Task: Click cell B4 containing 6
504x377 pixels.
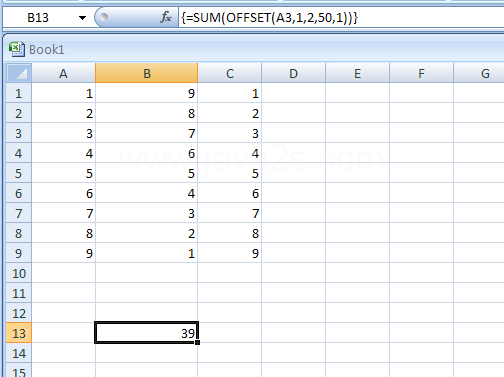Action: pyautogui.click(x=147, y=153)
